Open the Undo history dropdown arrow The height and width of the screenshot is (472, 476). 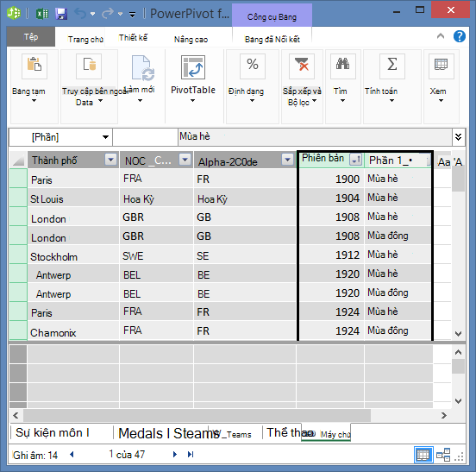(93, 14)
